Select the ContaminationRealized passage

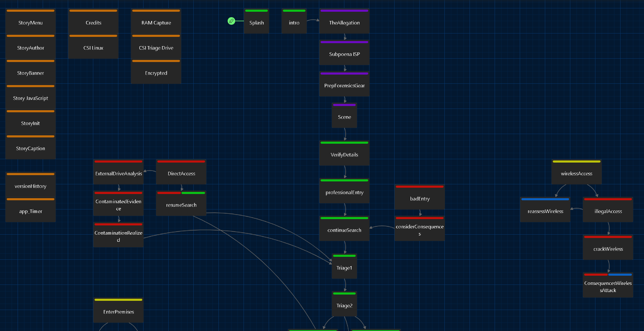(118, 235)
